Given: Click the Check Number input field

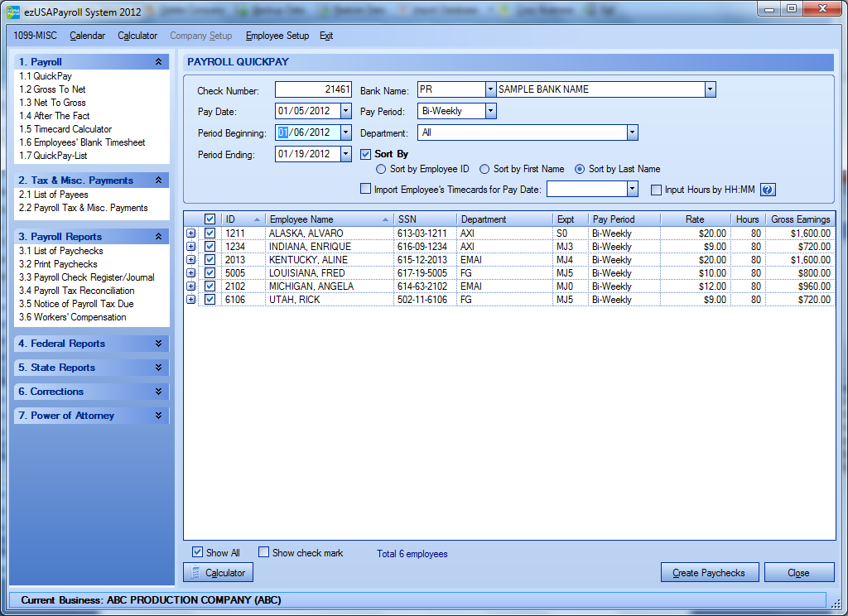Looking at the screenshot, I should coord(313,89).
